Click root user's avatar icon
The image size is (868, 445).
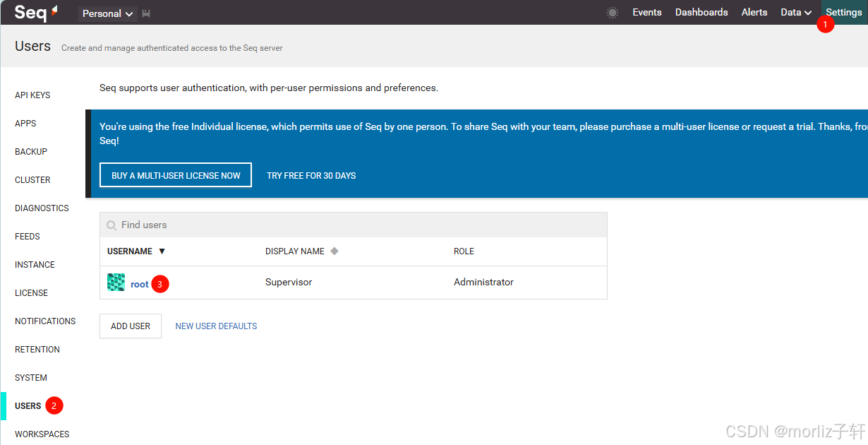point(116,283)
